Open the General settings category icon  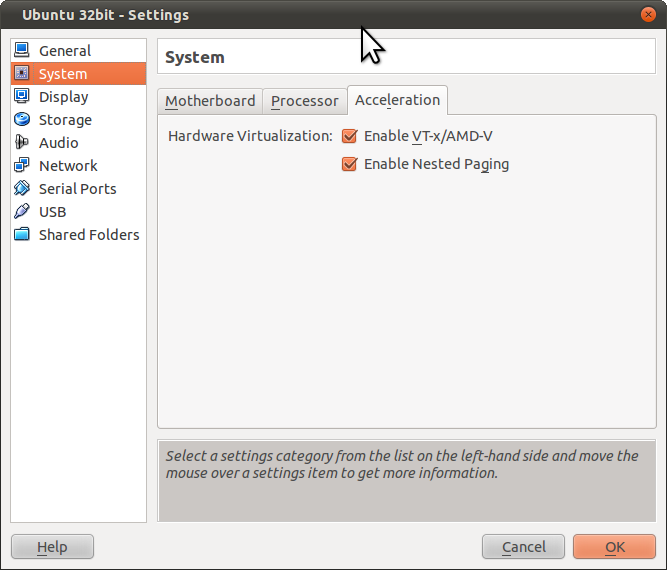22,51
